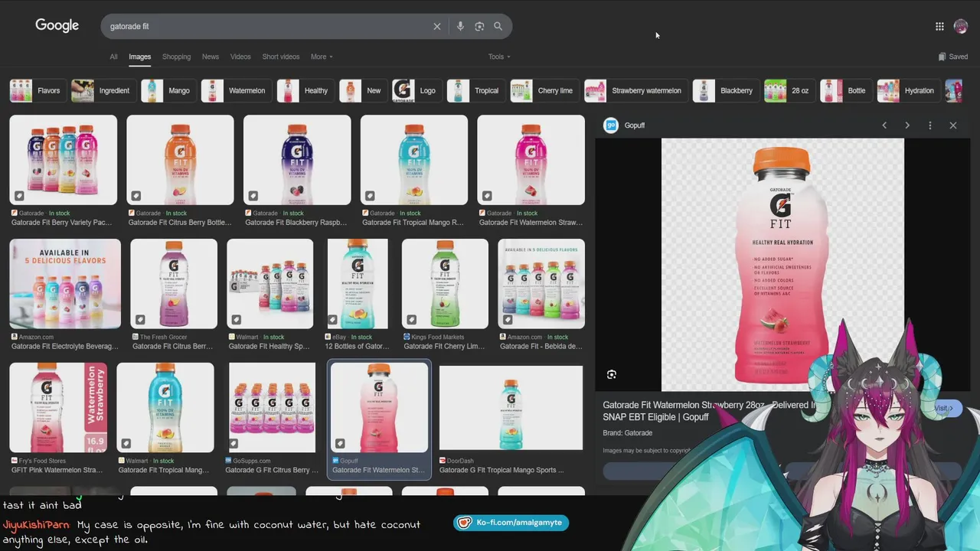Open the Gatorade Fit Watermelon Strawberry 28oz title link
This screenshot has width=980, height=551.
tap(708, 411)
